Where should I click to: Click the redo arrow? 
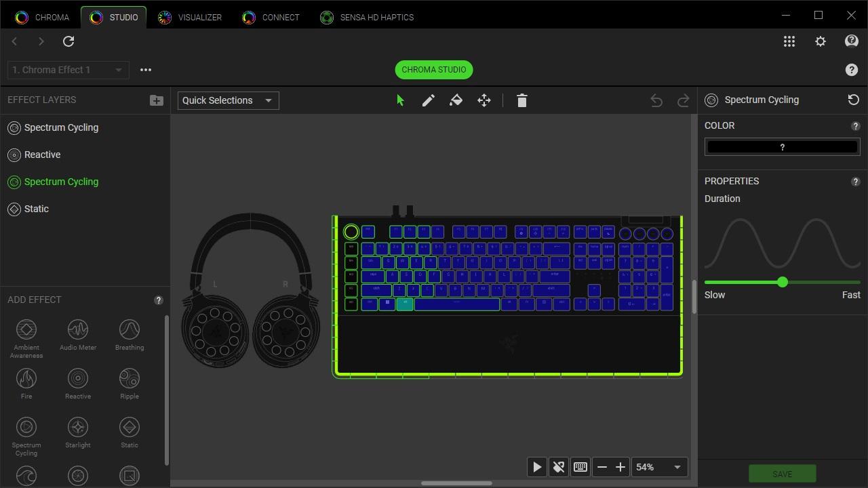[x=684, y=100]
